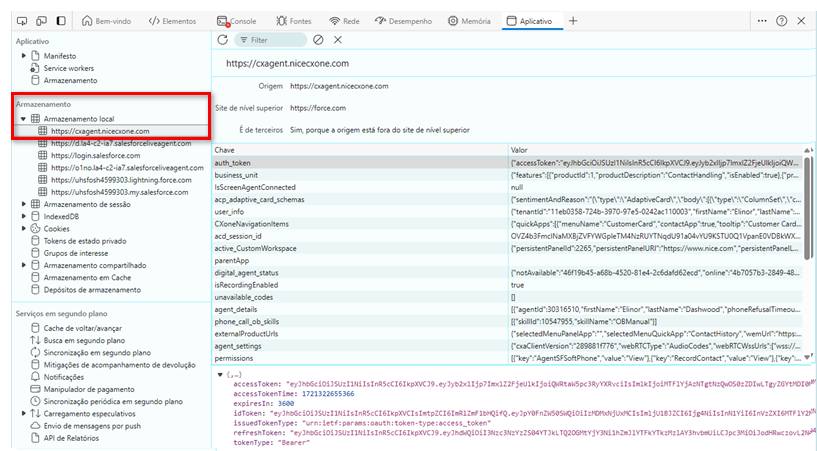Open Tokens de estado privado
817x451 pixels.
[x=85, y=241]
